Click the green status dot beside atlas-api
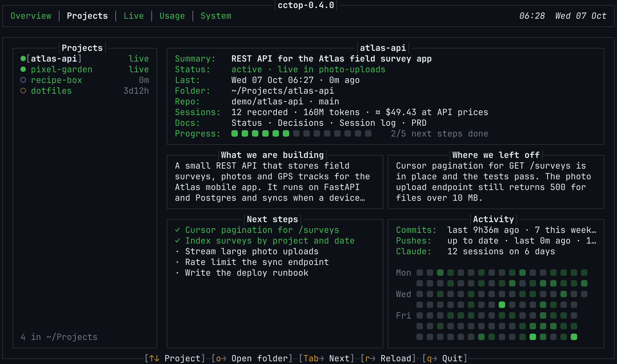Viewport: 617px width, 364px height. click(x=23, y=58)
